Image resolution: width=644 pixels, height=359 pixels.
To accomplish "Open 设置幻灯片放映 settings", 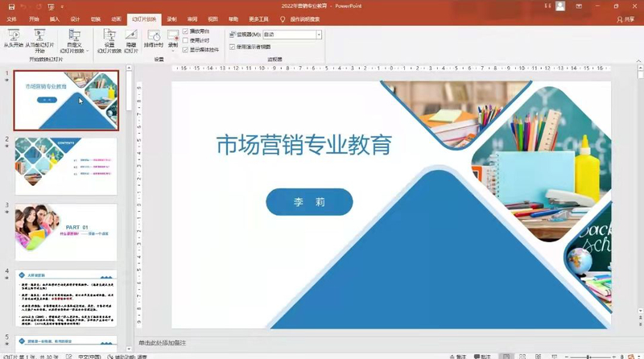I will (109, 41).
